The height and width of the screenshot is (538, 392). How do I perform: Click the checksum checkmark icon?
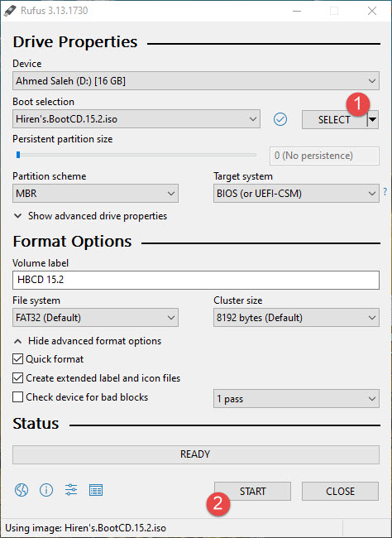(x=280, y=119)
